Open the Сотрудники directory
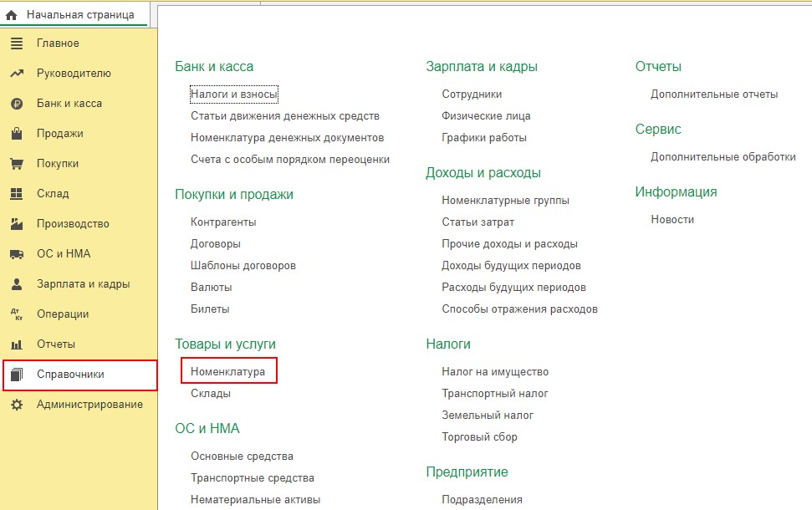Viewport: 812px width, 510px height. pyautogui.click(x=472, y=94)
